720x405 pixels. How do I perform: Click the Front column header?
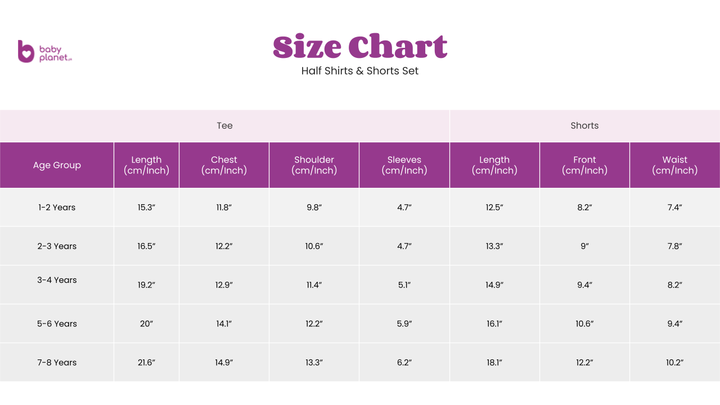coord(584,165)
